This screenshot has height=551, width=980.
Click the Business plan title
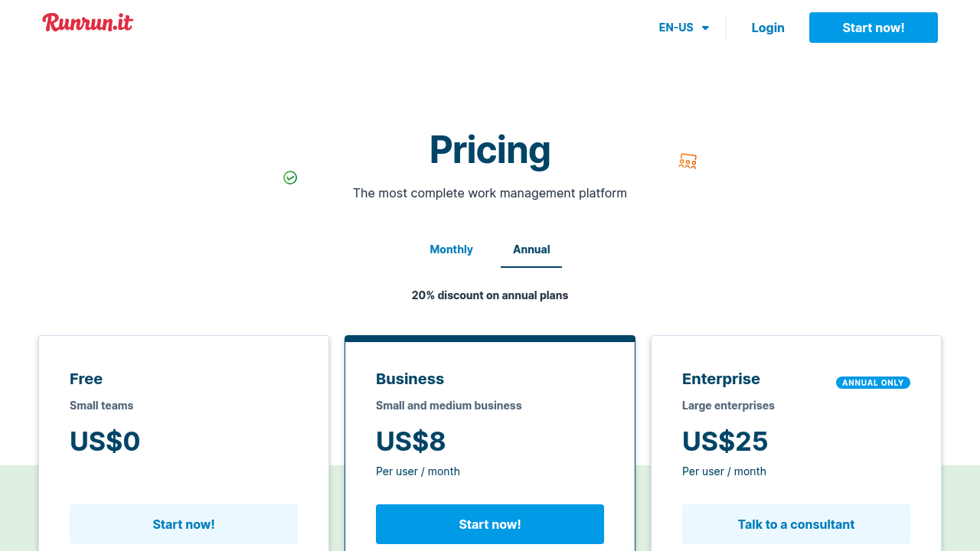pos(410,379)
